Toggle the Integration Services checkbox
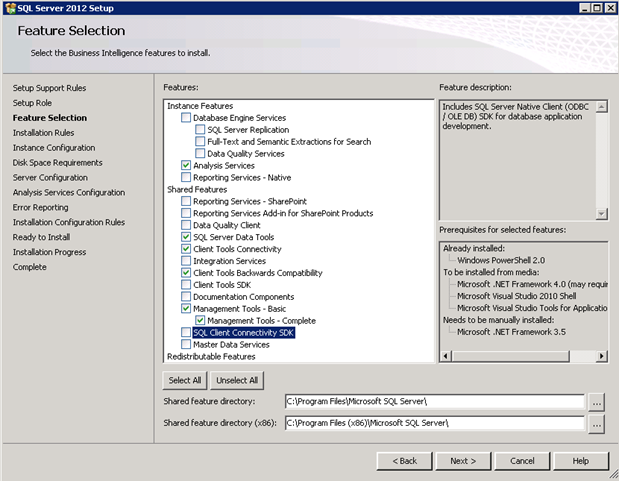The width and height of the screenshot is (619, 481). (186, 261)
